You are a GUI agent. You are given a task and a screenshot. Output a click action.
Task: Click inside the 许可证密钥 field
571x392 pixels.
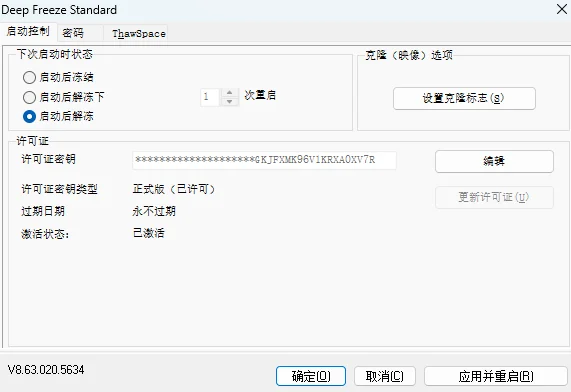[x=264, y=160]
